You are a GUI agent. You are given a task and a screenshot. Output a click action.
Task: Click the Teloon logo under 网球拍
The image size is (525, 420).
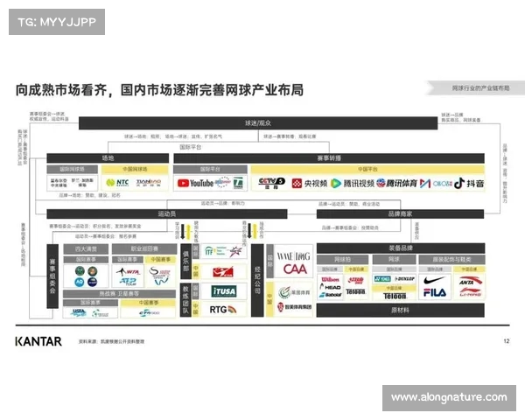[355, 292]
